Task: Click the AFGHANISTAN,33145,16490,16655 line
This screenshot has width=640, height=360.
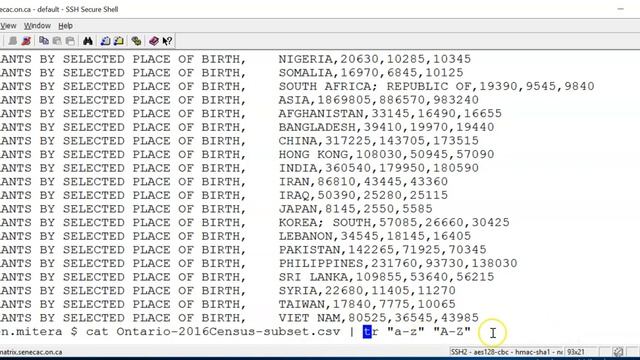Action: (390, 113)
